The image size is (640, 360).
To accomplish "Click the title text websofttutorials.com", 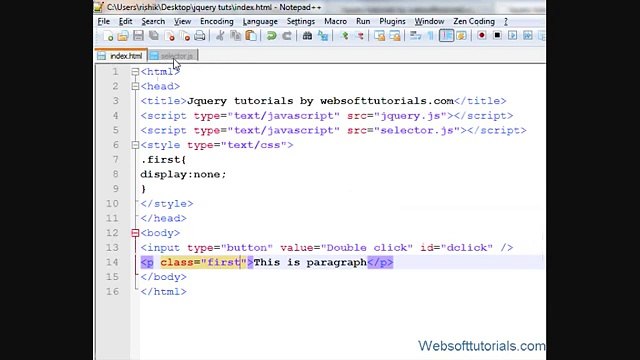I will point(387,101).
